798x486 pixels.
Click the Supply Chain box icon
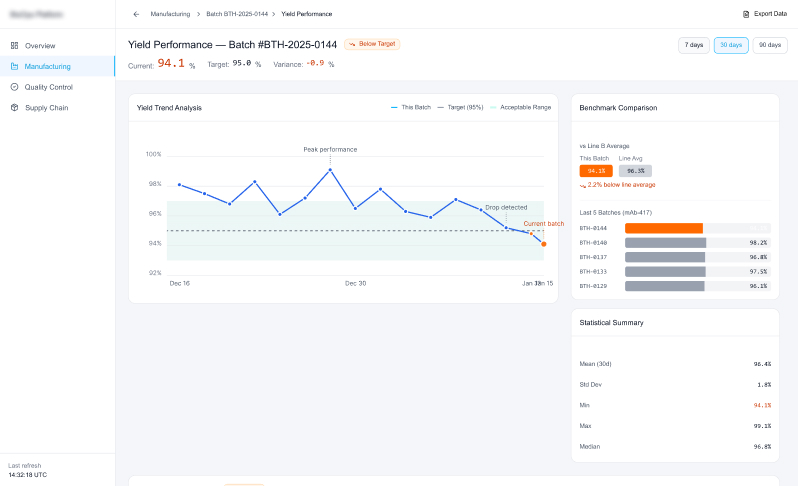[x=14, y=108]
